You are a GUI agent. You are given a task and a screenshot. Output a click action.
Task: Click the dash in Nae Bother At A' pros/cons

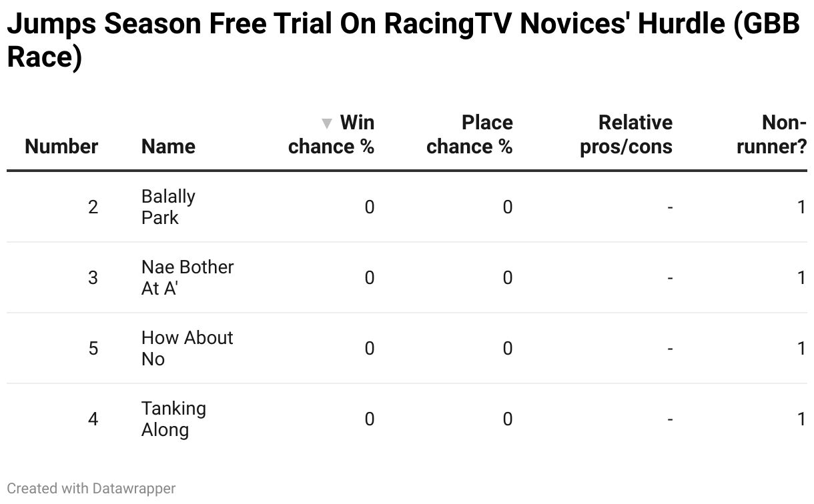(670, 278)
